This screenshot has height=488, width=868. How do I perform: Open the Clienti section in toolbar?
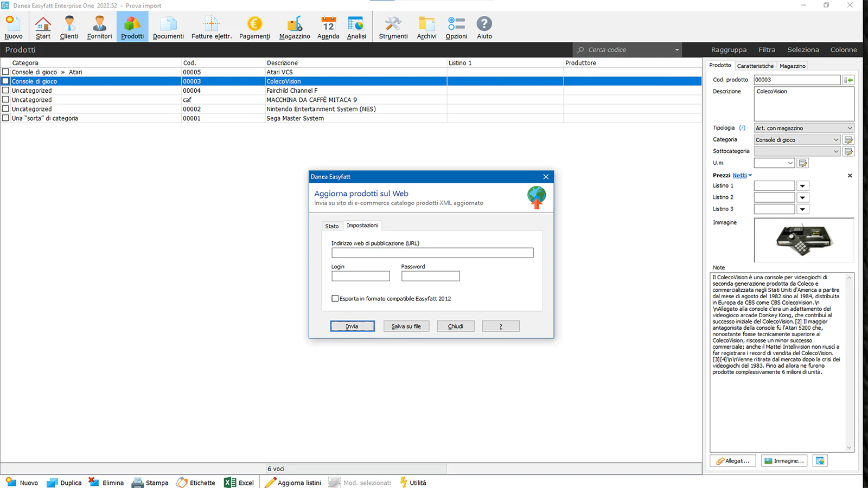[69, 27]
